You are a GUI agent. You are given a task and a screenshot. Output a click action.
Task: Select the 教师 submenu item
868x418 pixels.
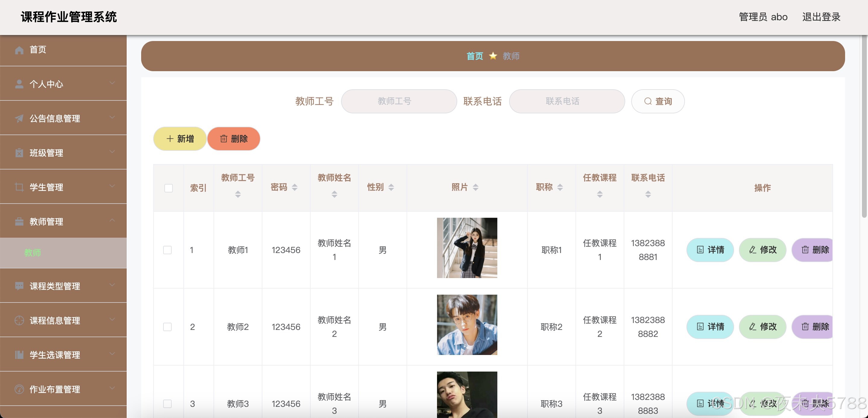[33, 253]
